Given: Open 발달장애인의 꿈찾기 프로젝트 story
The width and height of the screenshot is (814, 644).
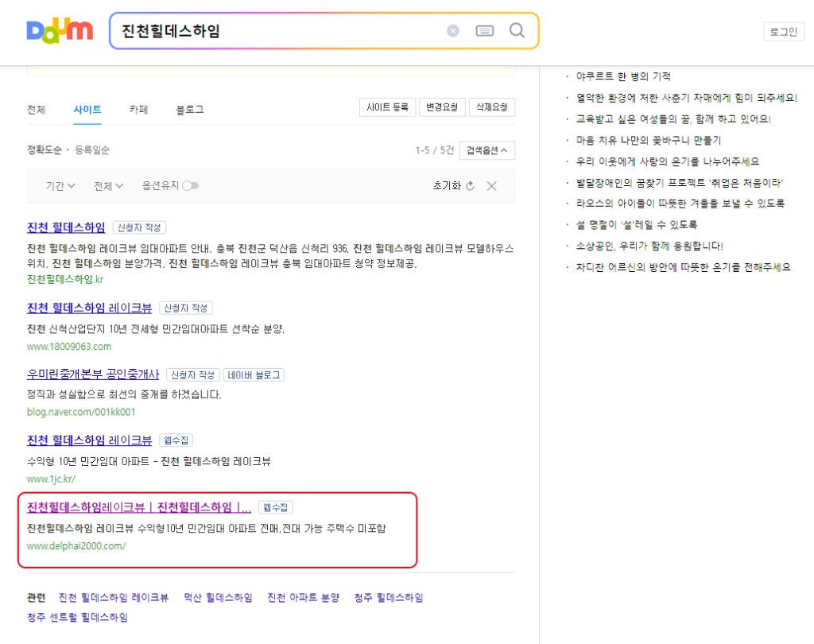Looking at the screenshot, I should (679, 183).
